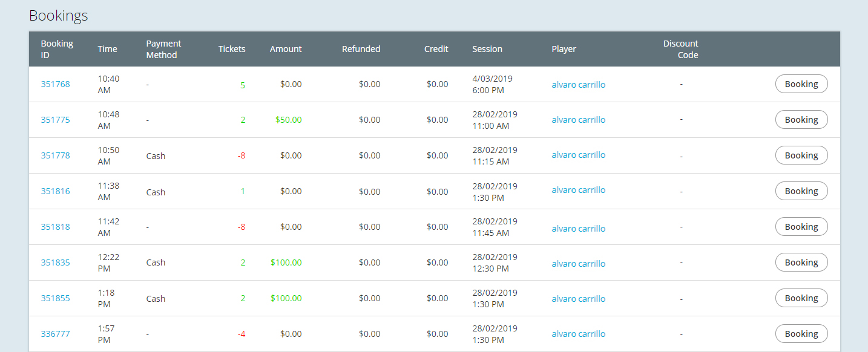Image resolution: width=868 pixels, height=352 pixels.
Task: Click the Booking button for 351835
Action: (801, 262)
